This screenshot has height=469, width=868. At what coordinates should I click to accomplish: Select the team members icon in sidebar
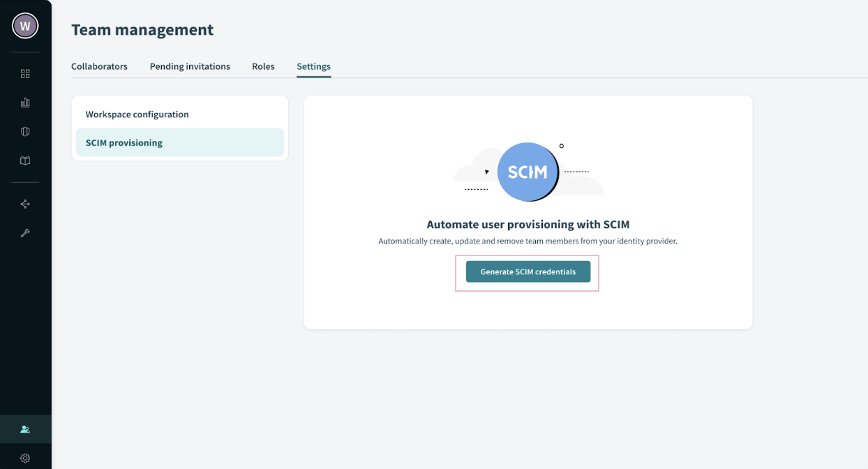pyautogui.click(x=25, y=429)
